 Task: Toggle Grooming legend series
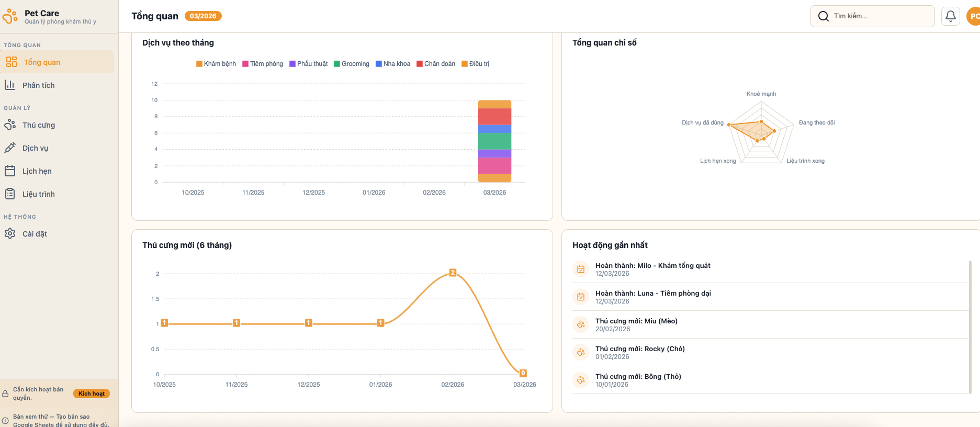[x=352, y=64]
